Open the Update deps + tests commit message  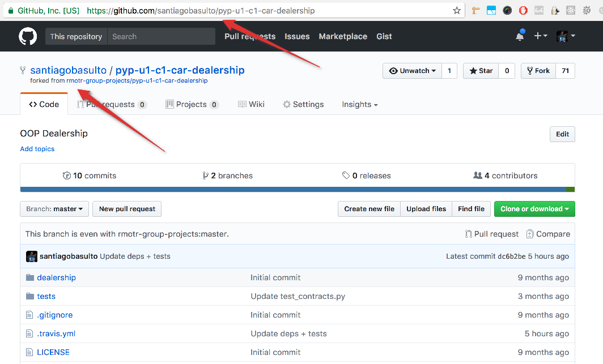tap(135, 256)
